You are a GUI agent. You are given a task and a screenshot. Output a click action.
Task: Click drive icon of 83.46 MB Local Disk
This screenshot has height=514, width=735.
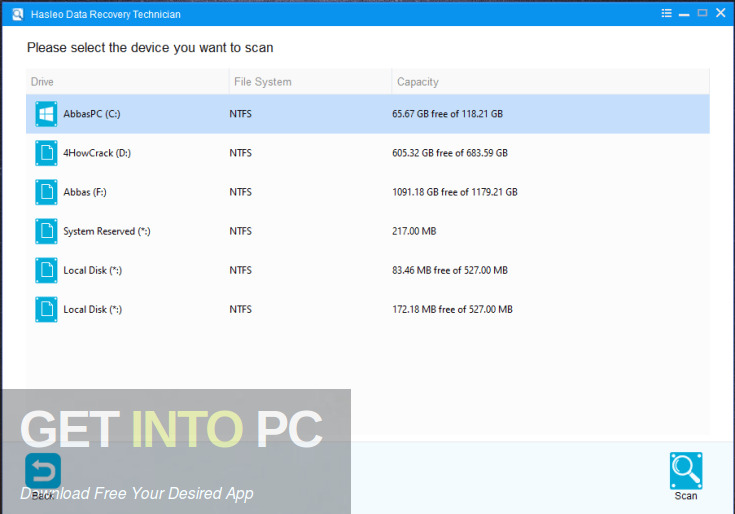(46, 270)
